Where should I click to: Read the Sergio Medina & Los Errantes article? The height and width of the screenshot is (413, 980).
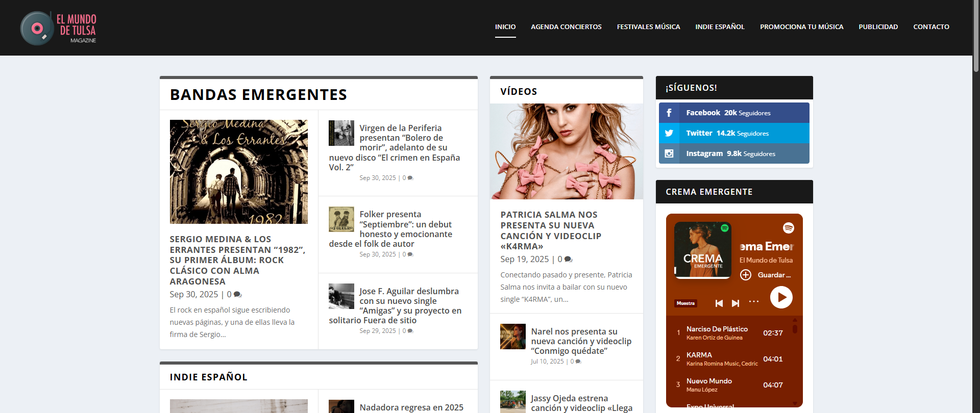(237, 260)
